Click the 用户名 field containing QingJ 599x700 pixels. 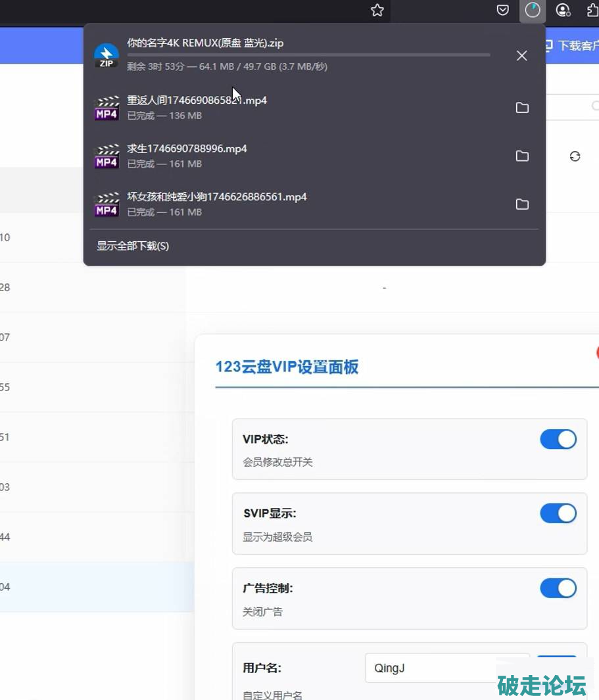[x=446, y=668]
